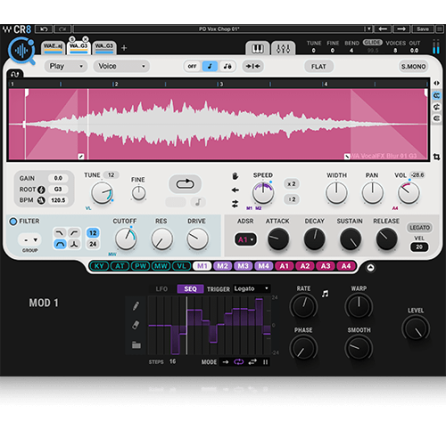Switch to the LFO tab
Screen dimensions: 446x446
coord(162,289)
